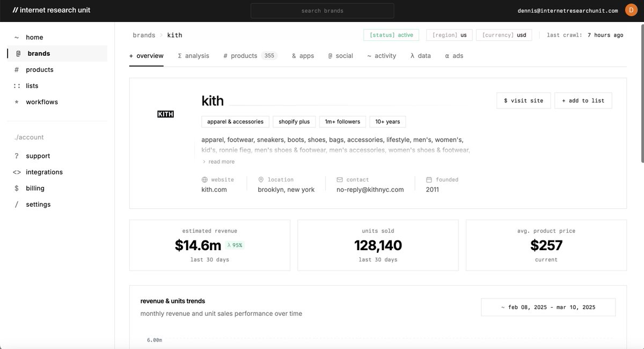Click the shopify plus tag

[294, 122]
